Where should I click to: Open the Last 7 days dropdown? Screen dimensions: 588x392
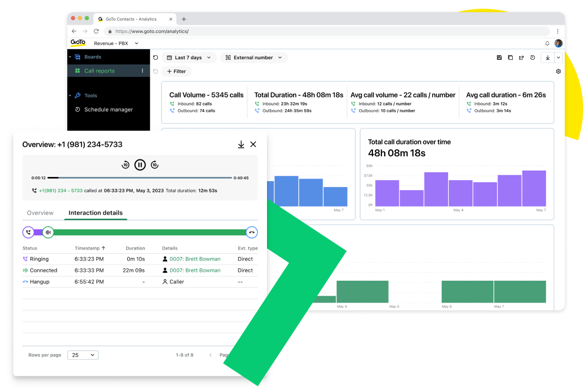(189, 57)
